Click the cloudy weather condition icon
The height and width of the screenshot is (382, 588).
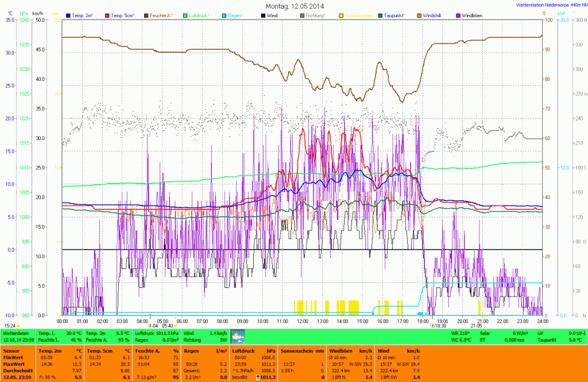(x=237, y=336)
